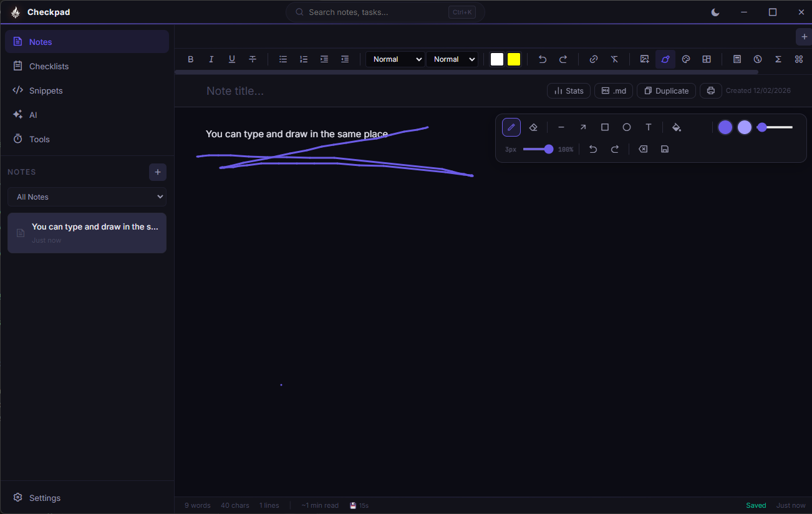The width and height of the screenshot is (812, 514).
Task: Open the note Stats button
Action: [x=569, y=91]
